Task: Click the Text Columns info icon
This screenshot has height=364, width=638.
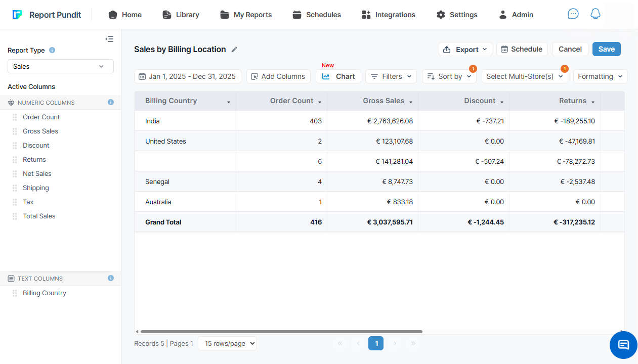Action: click(x=111, y=278)
